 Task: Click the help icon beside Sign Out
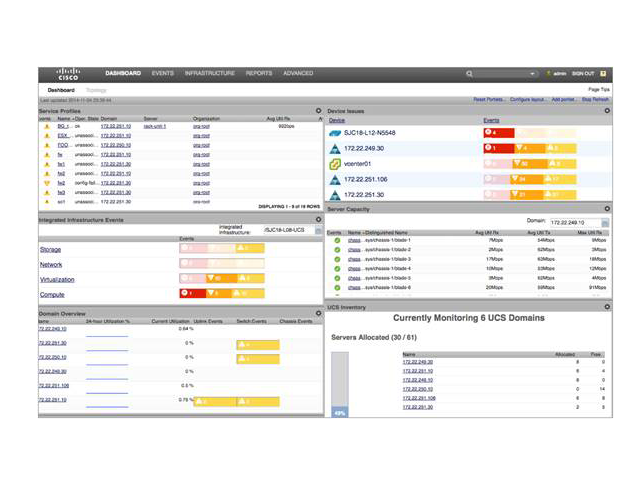(x=603, y=74)
